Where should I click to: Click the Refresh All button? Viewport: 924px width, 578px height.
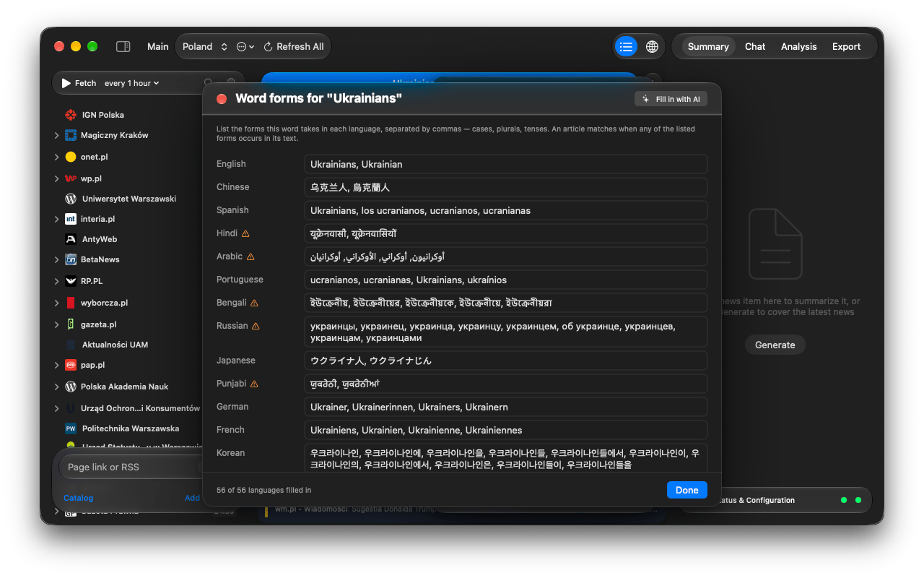pos(293,47)
